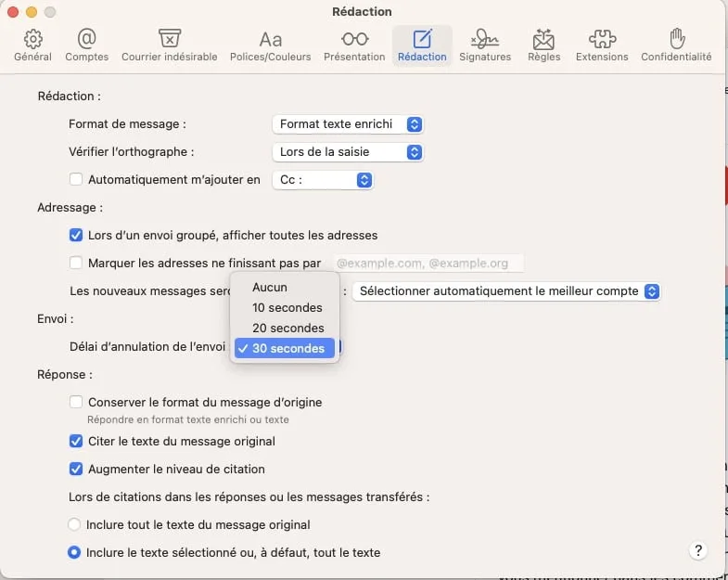Viewport: 728px width, 580px height.
Task: Close the Rédaction preferences window
Action: [x=13, y=12]
